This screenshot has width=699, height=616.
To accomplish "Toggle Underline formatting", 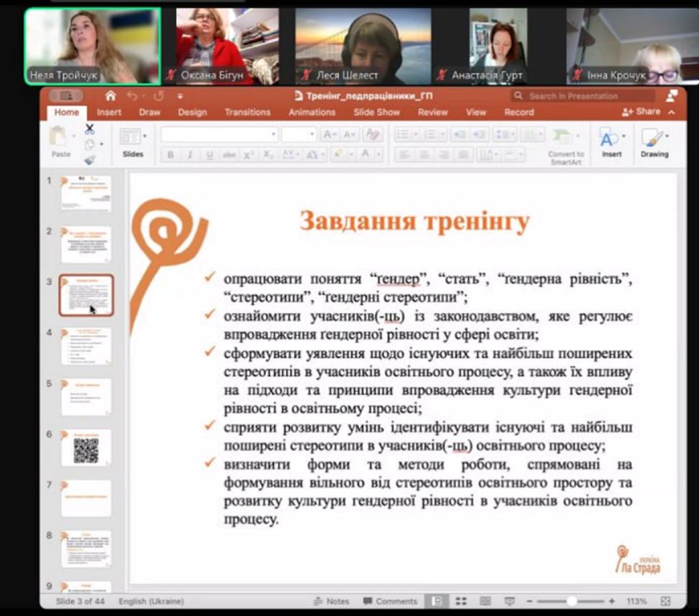I will 209,155.
